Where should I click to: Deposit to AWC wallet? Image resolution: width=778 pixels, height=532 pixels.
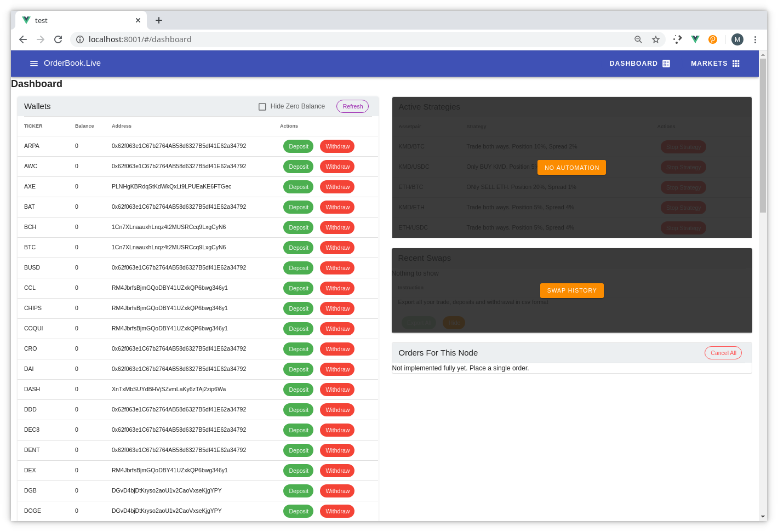pos(299,167)
